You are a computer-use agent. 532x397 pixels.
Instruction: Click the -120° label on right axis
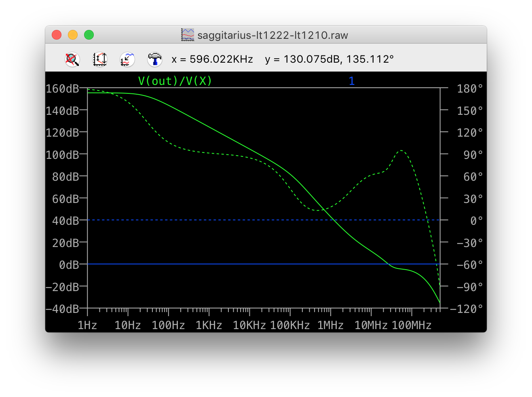point(467,309)
